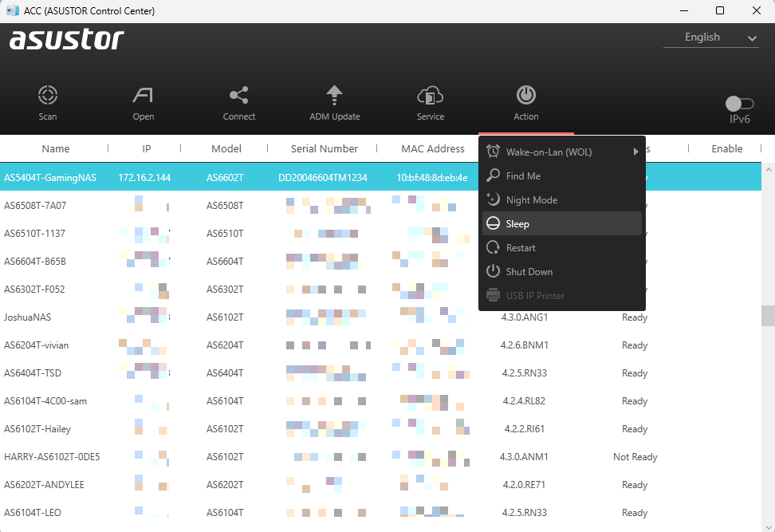Expand Wake-on-Lan submenu arrow
Viewport: 775px width, 532px height.
(x=636, y=152)
